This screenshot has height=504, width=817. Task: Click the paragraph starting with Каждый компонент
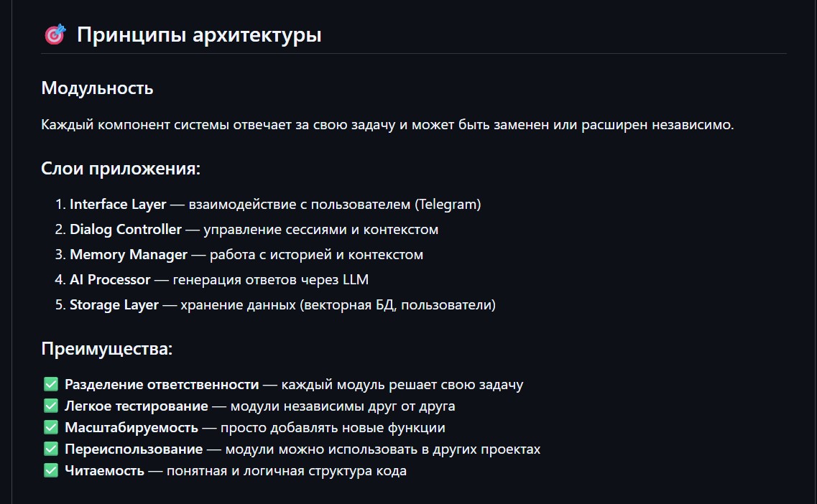click(x=387, y=125)
